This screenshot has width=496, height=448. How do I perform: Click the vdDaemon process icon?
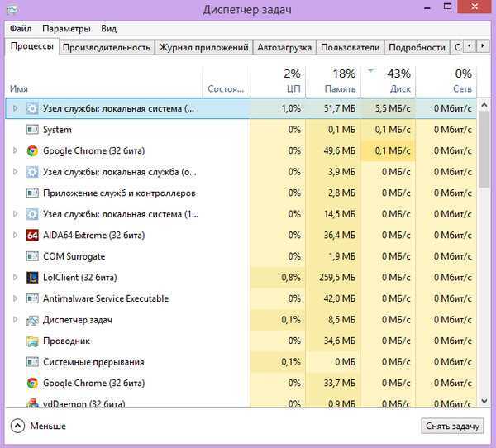point(32,403)
